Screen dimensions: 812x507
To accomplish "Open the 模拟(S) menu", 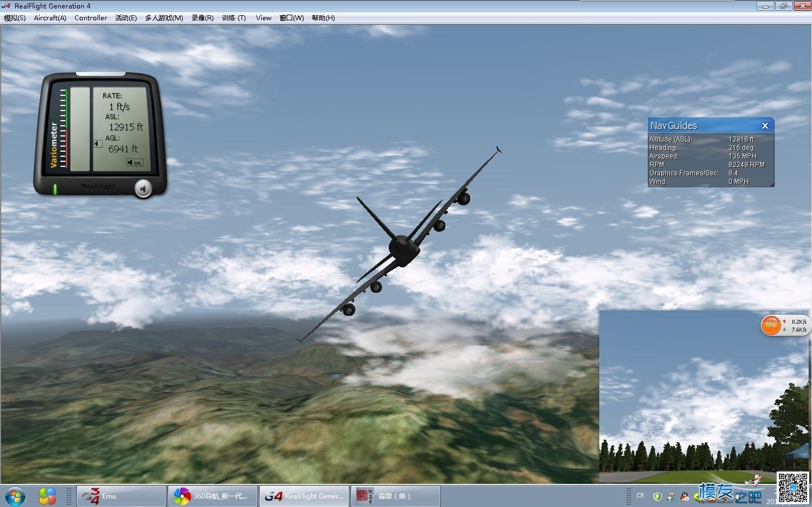I will (15, 18).
